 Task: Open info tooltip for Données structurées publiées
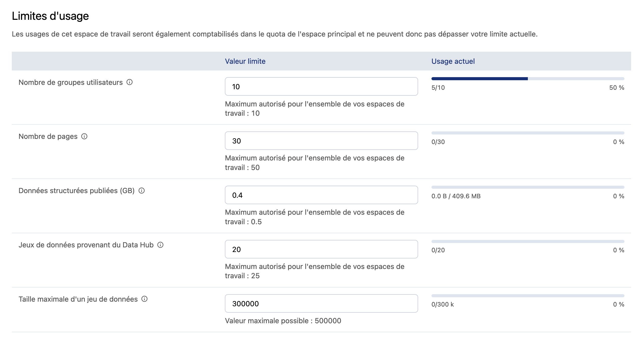tap(142, 191)
